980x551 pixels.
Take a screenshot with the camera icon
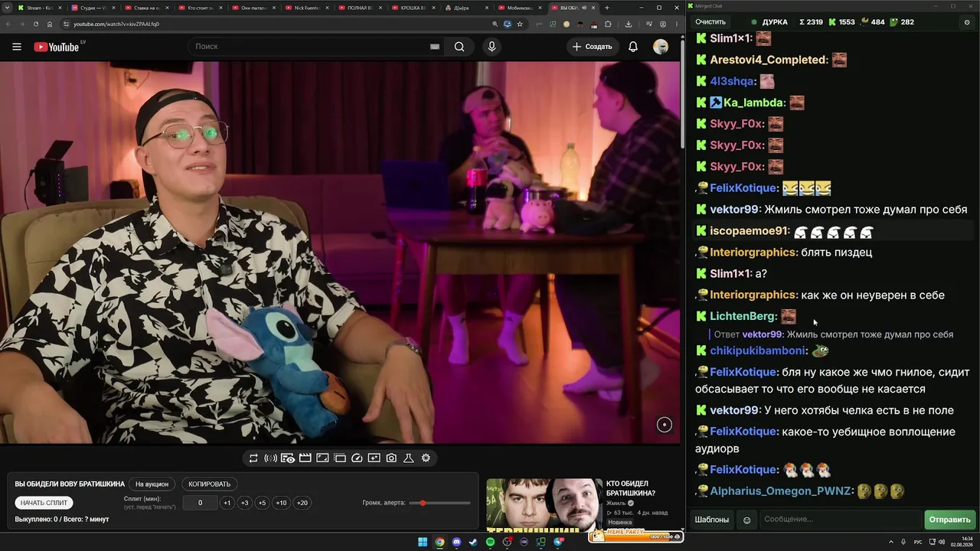pos(391,458)
